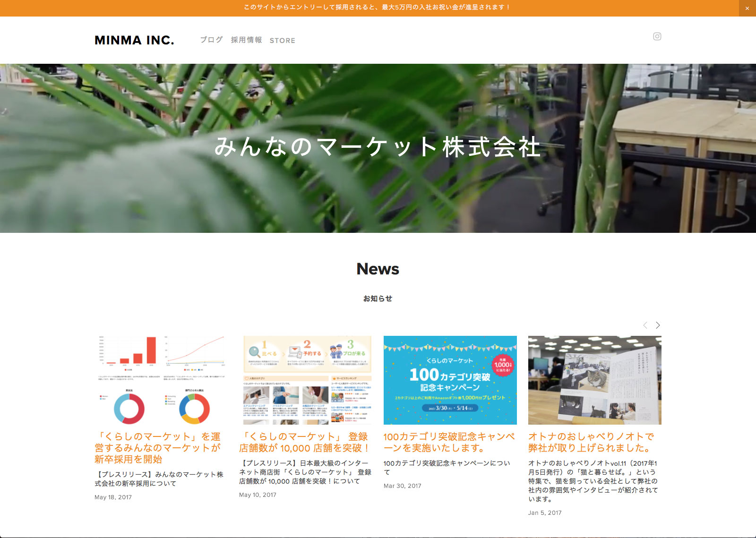The width and height of the screenshot is (756, 538).
Task: Open title 100カテゴリ突破記念キャンペーン
Action: tap(449, 442)
